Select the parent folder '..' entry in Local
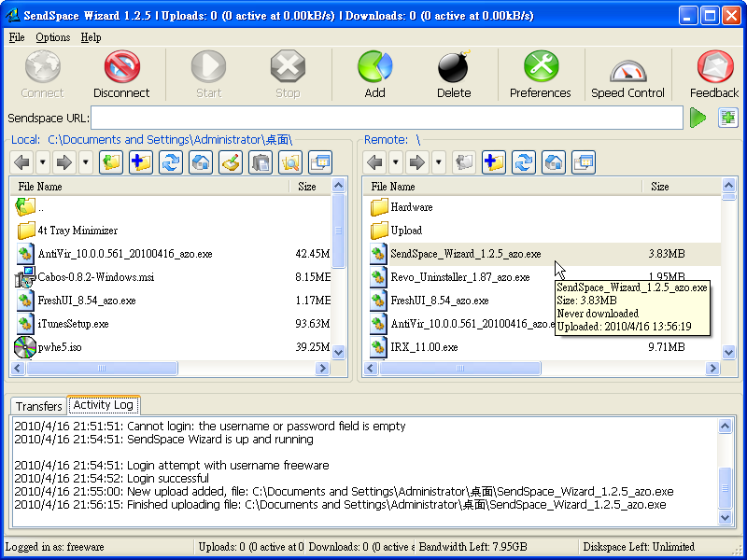This screenshot has width=747, height=560. 171,207
